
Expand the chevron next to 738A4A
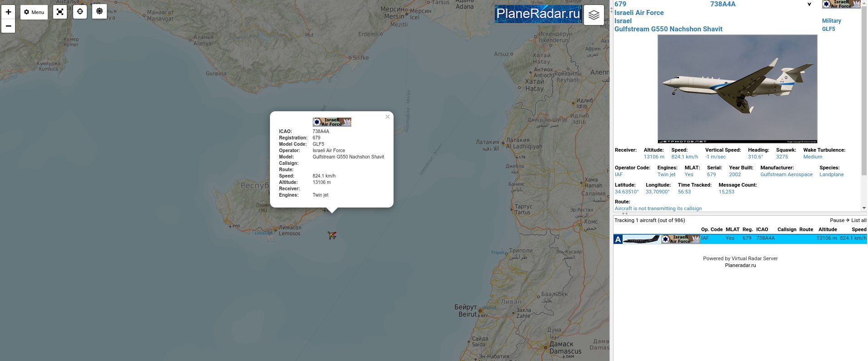(x=809, y=5)
